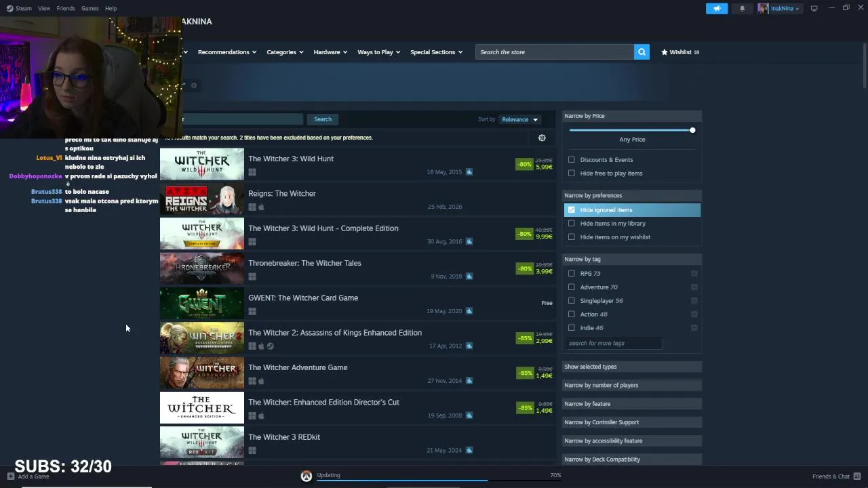Screen dimensions: 868x488
Task: Click Apple platform icon for The Witcher Adventure Game
Action: click(261, 381)
